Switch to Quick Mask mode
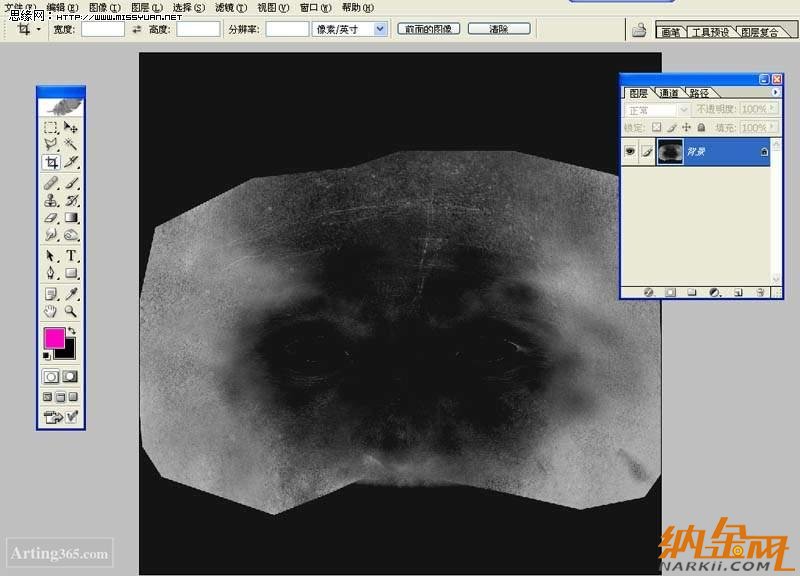Viewport: 800px width, 576px height. [x=70, y=377]
